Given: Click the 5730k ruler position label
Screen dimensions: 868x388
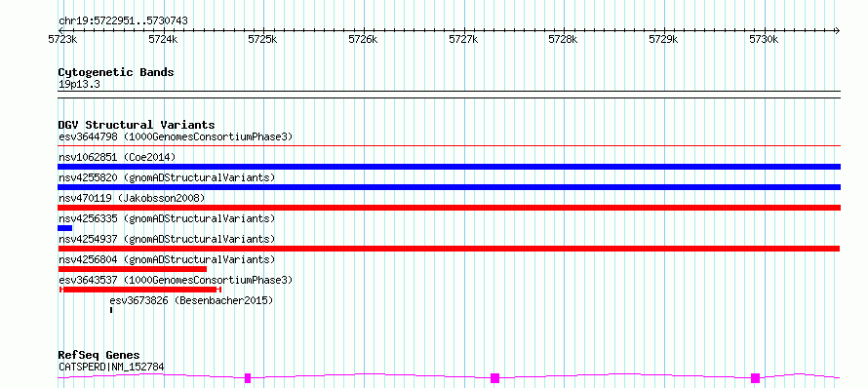Looking at the screenshot, I should pyautogui.click(x=764, y=40).
